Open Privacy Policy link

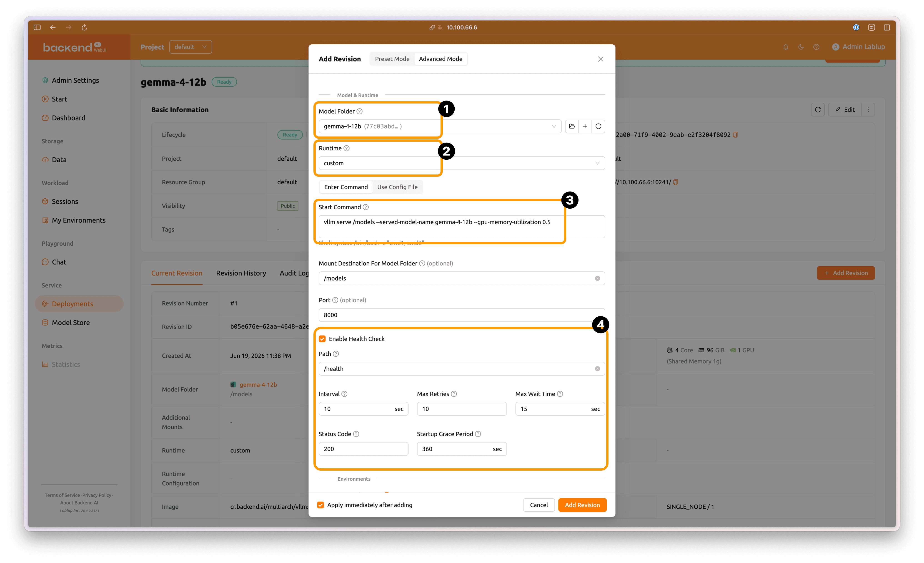click(x=97, y=495)
